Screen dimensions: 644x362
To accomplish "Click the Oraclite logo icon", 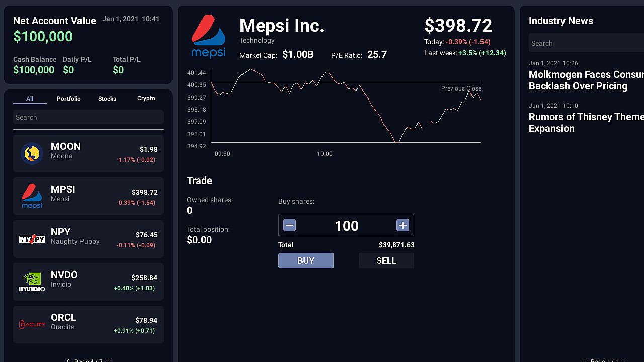I will click(x=32, y=324).
